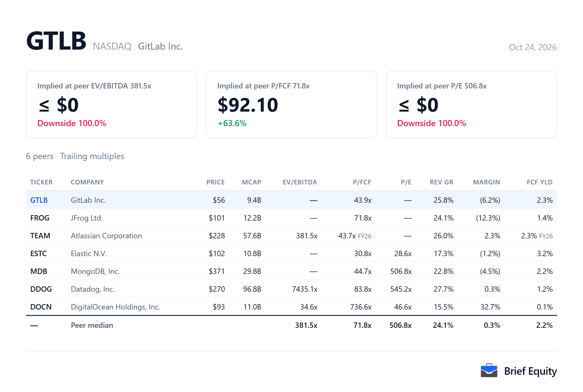Open the blue GTLB ticker link in table
Screen dimensions: 583x392
point(39,200)
